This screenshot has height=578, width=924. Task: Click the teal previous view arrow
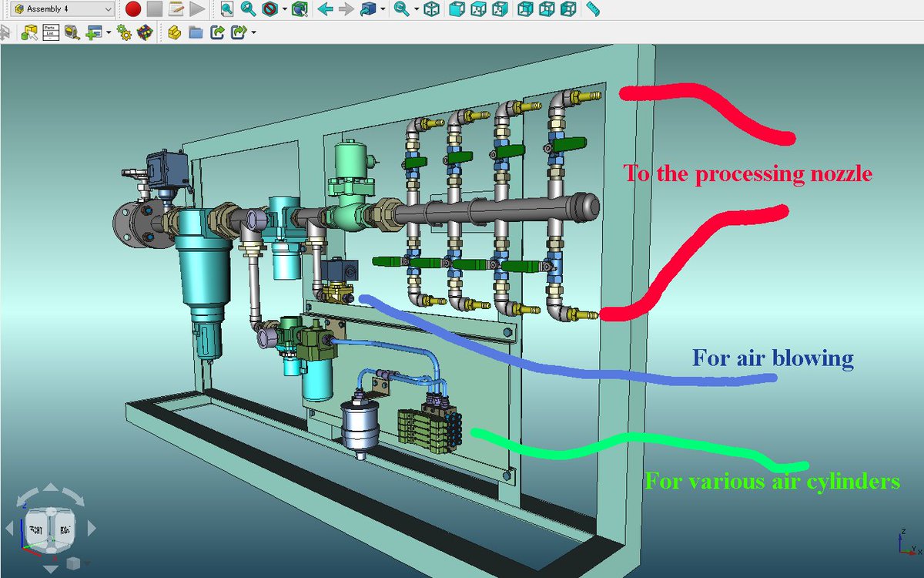click(324, 9)
